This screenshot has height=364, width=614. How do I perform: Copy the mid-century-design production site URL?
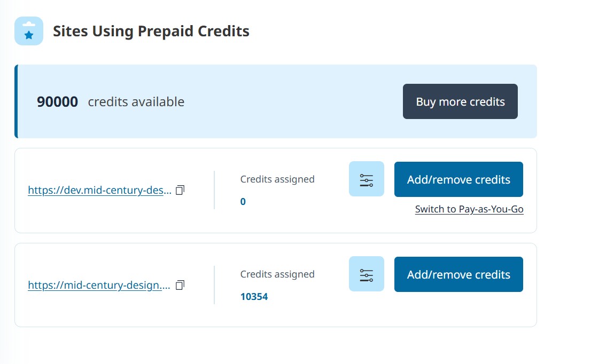pyautogui.click(x=180, y=285)
